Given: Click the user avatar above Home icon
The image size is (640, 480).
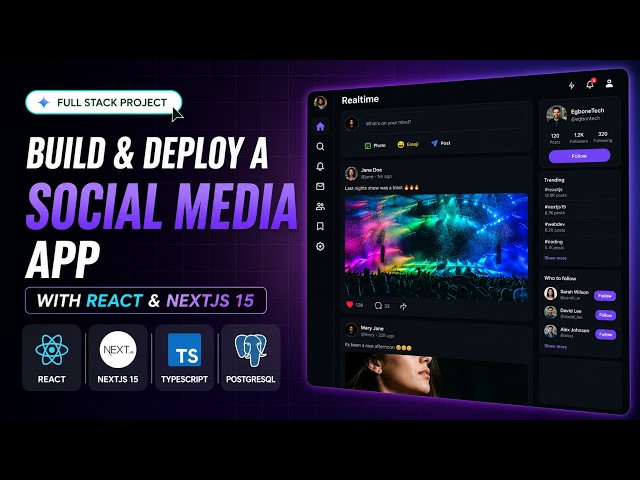Looking at the screenshot, I should [320, 102].
